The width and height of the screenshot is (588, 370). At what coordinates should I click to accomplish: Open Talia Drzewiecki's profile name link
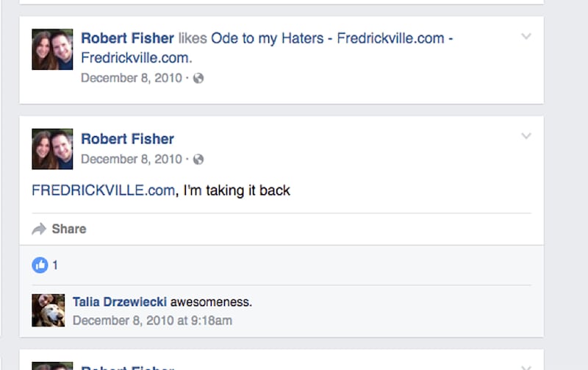point(120,302)
